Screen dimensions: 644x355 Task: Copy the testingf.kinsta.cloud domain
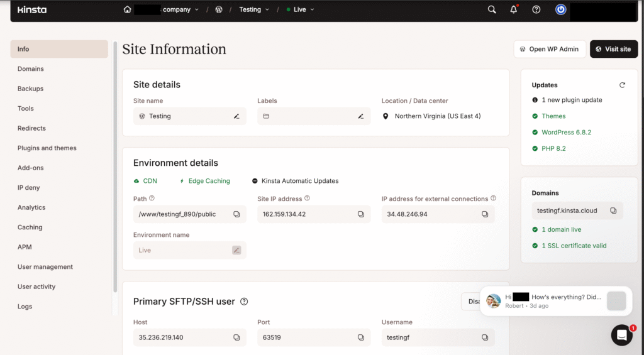click(x=613, y=211)
